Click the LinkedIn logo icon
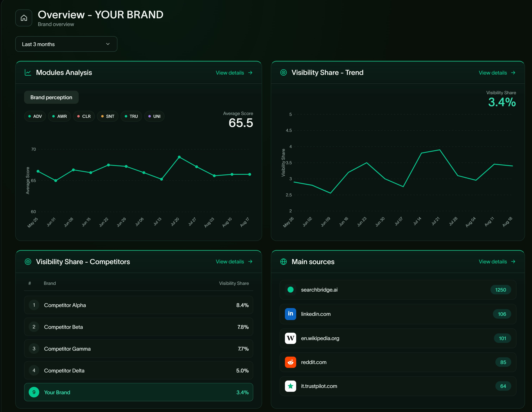The image size is (532, 412). [290, 314]
